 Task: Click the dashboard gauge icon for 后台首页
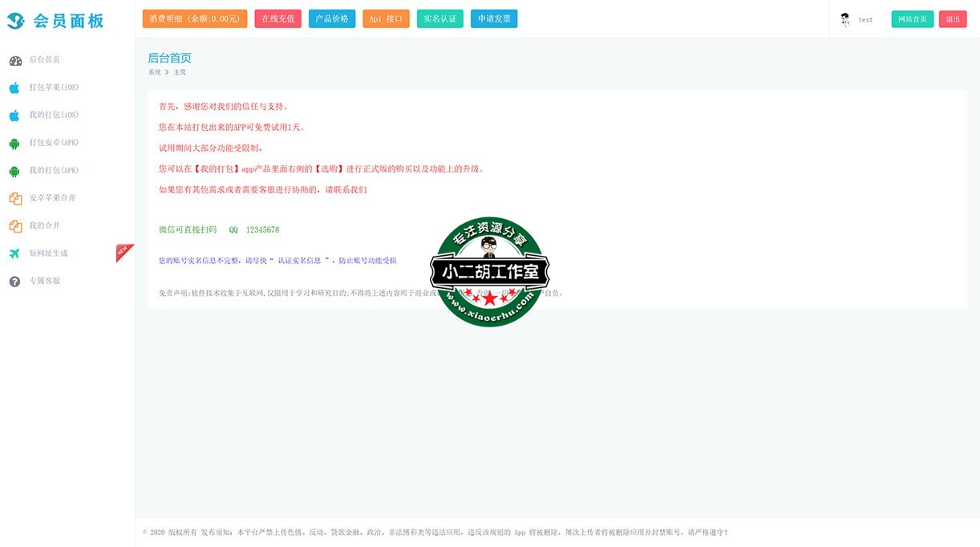tap(15, 60)
